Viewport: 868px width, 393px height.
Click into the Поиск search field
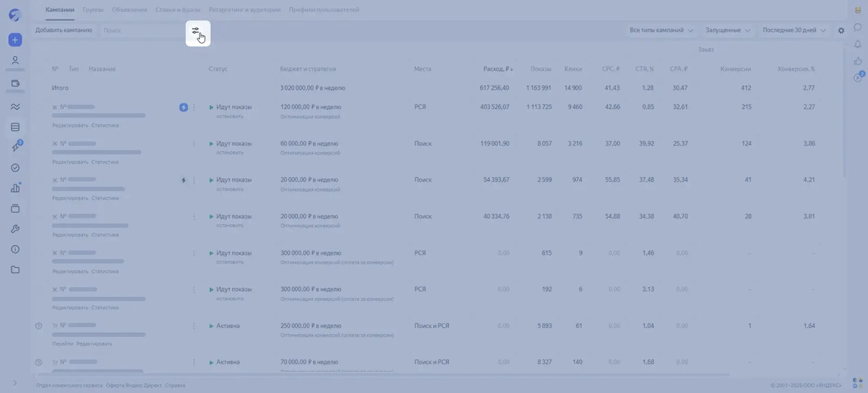142,30
